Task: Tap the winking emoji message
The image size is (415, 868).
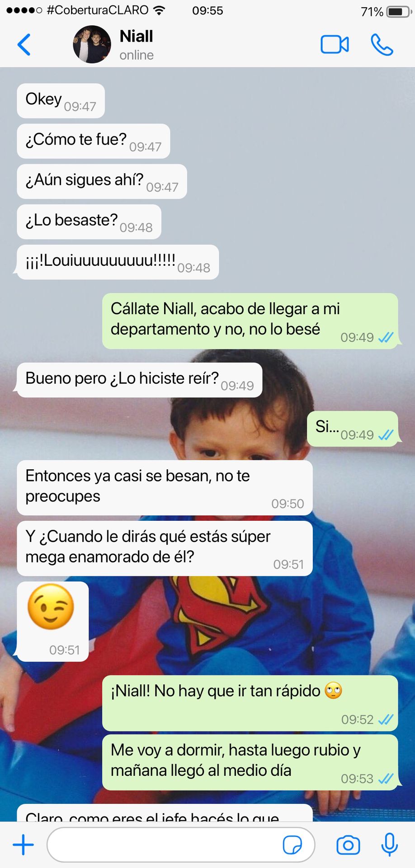Action: pos(52,621)
